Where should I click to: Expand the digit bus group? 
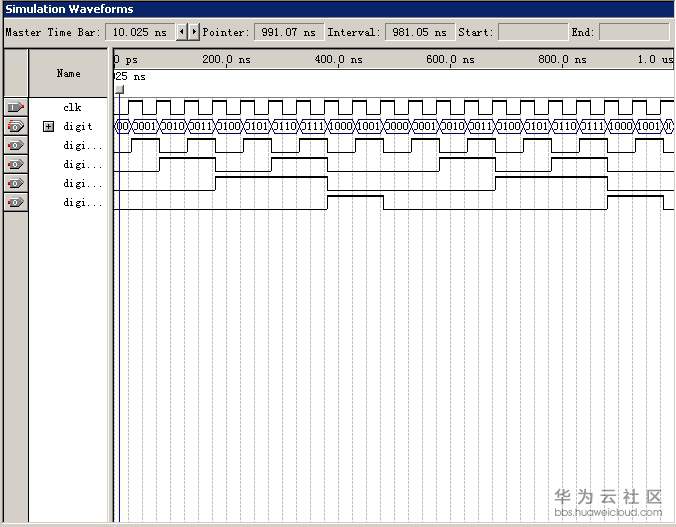(48, 126)
